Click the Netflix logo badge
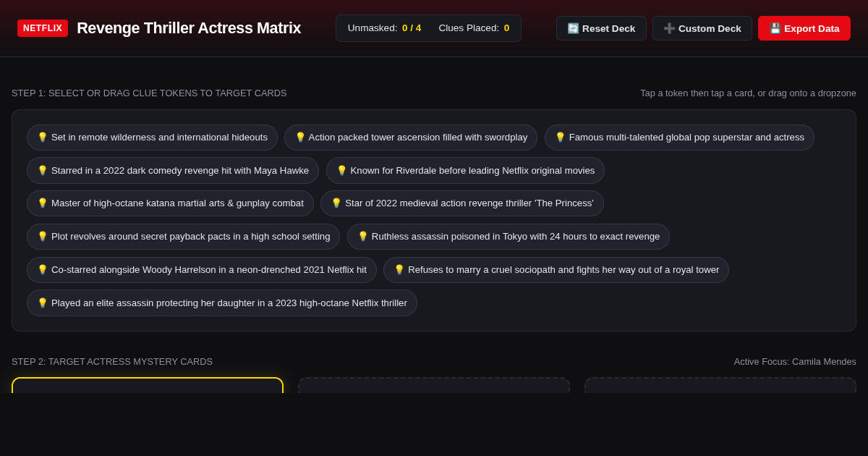 click(43, 28)
